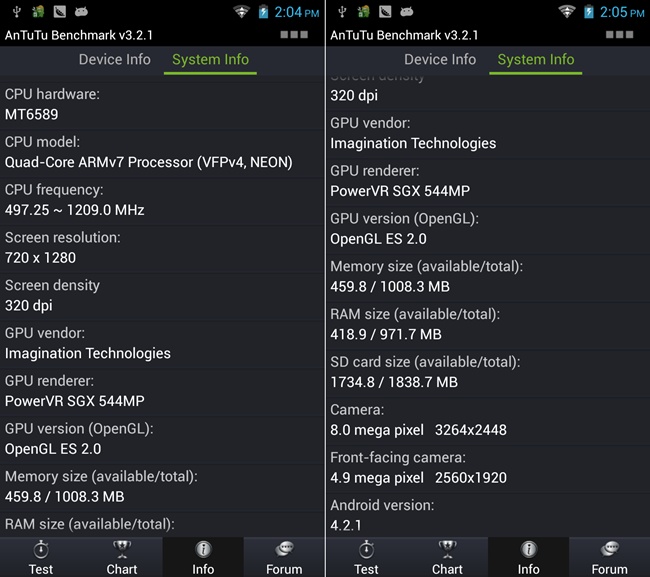Tap CPU hardware: label
The image size is (650, 577).
(x=52, y=94)
